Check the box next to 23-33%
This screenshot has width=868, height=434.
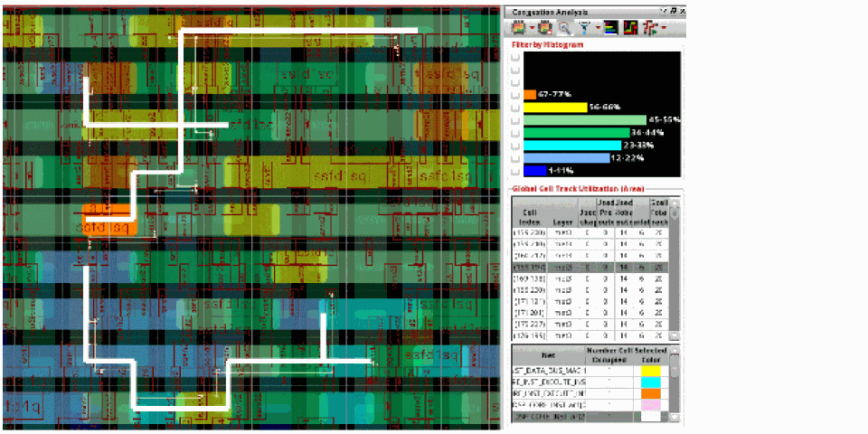coord(514,146)
